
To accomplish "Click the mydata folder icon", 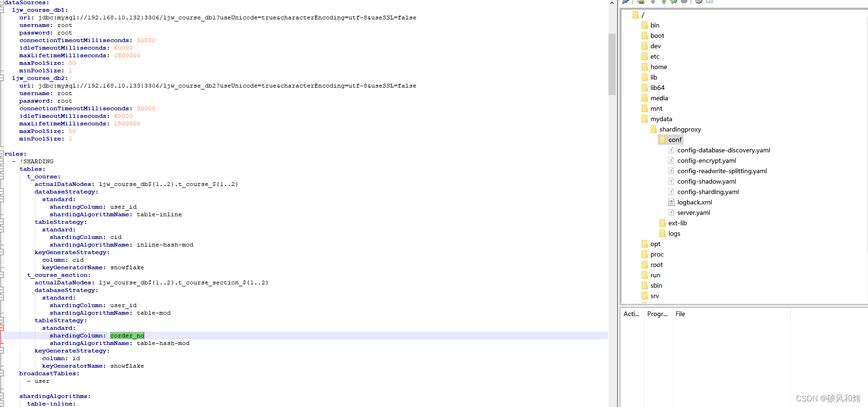I will coord(644,119).
